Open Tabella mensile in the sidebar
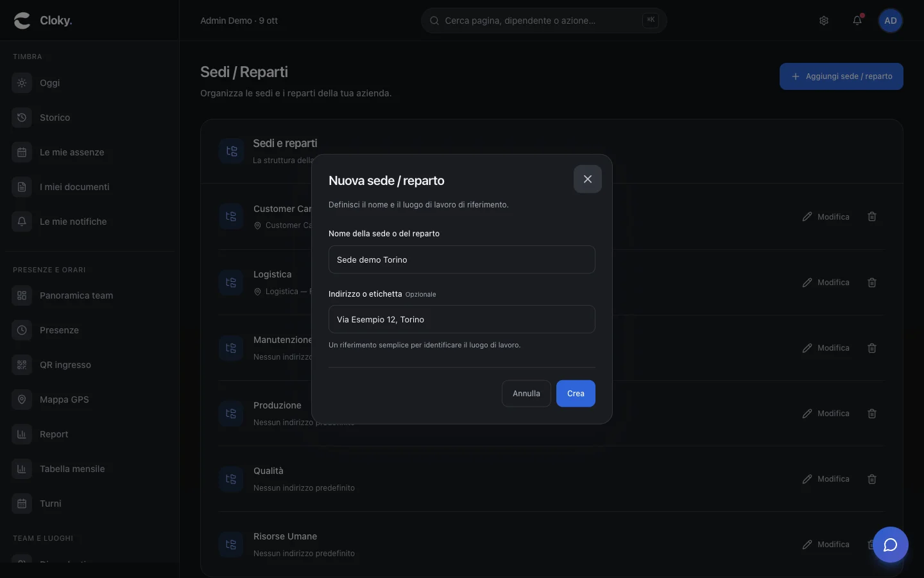 [x=90, y=469]
